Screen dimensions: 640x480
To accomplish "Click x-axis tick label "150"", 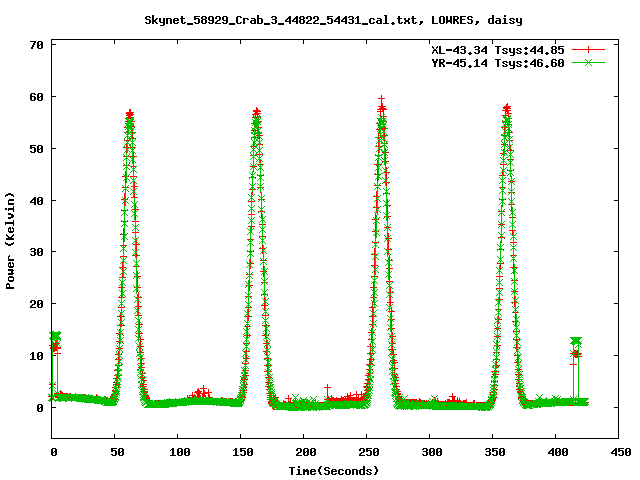I will 242,452.
